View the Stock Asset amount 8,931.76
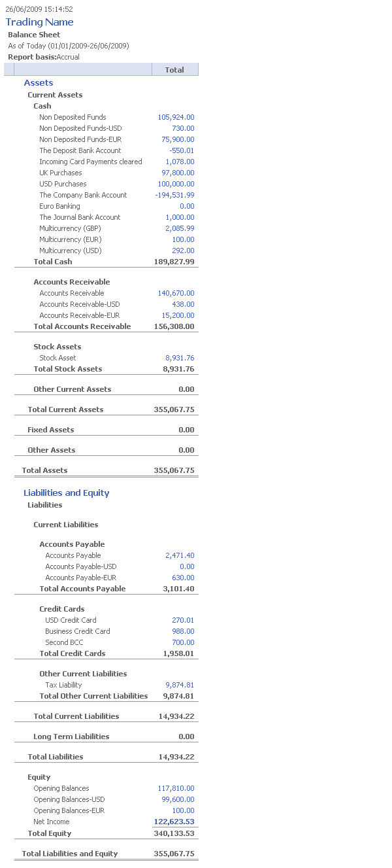This screenshot has width=392, height=868. tap(180, 358)
